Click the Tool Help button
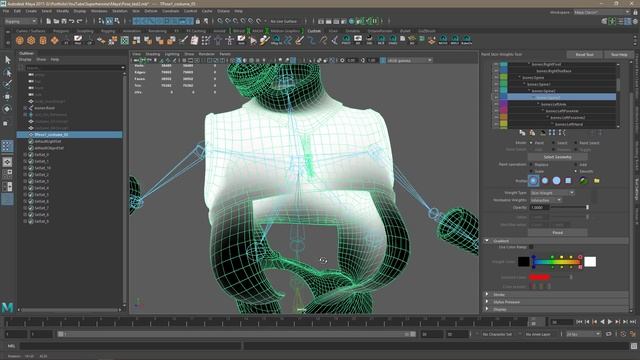This screenshot has height=360, width=640. coord(619,54)
